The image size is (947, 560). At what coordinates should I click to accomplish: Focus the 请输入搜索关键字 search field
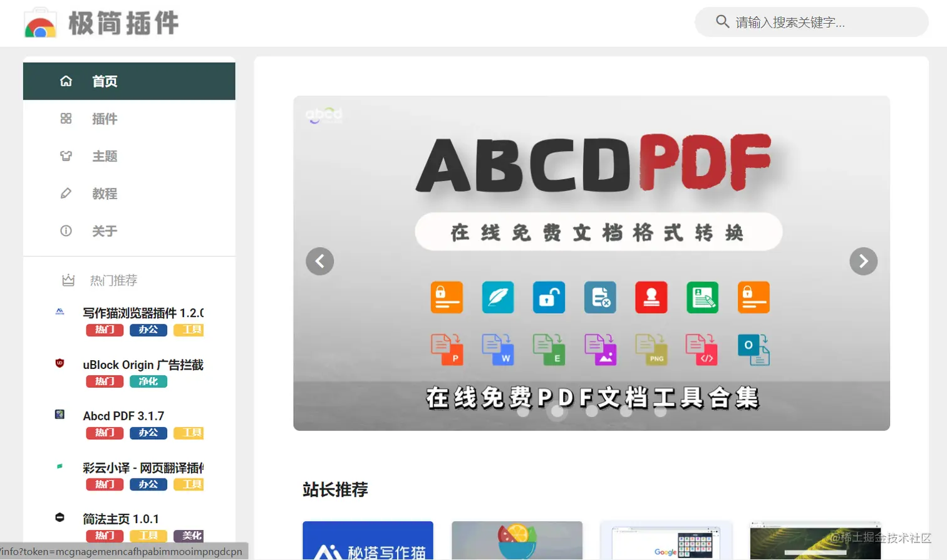(x=812, y=22)
